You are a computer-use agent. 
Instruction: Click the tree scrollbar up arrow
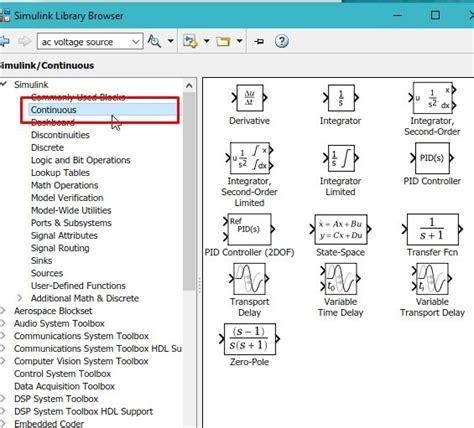click(x=189, y=86)
